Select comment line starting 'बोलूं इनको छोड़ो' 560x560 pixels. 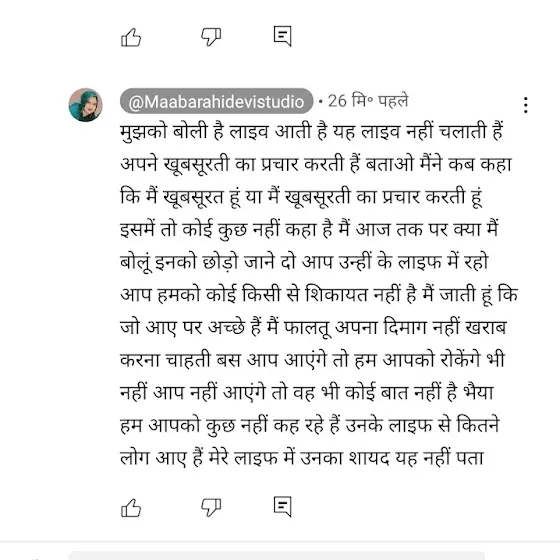coord(304,262)
